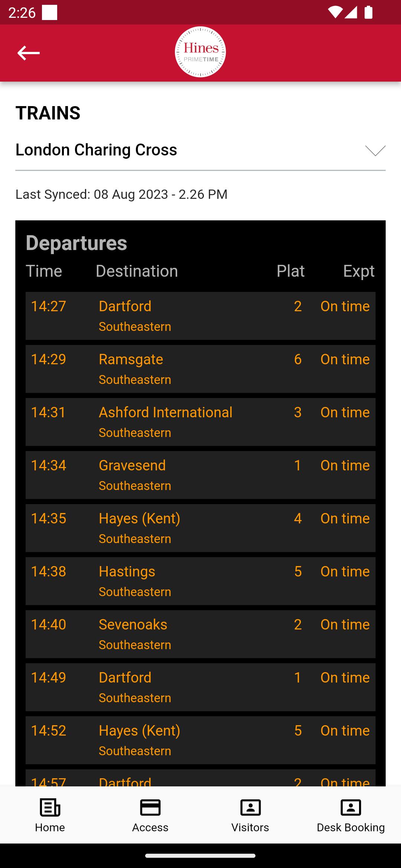This screenshot has width=401, height=868.
Task: Select the 14:52 Hayes (Kent) departure
Action: pyautogui.click(x=200, y=740)
